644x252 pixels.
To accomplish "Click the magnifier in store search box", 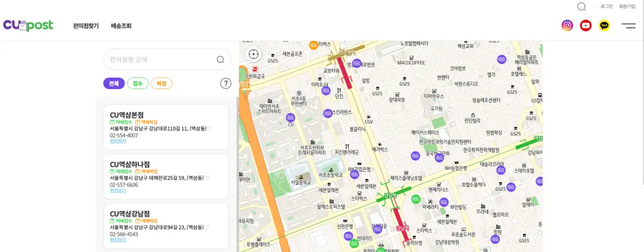I will [x=221, y=60].
